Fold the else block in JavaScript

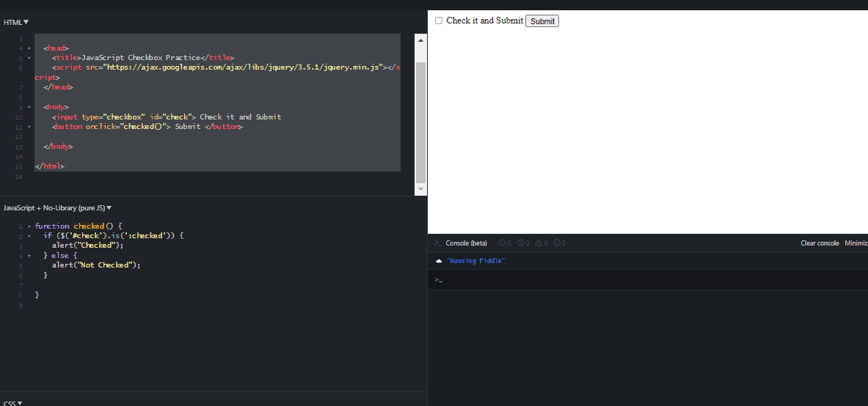click(29, 256)
